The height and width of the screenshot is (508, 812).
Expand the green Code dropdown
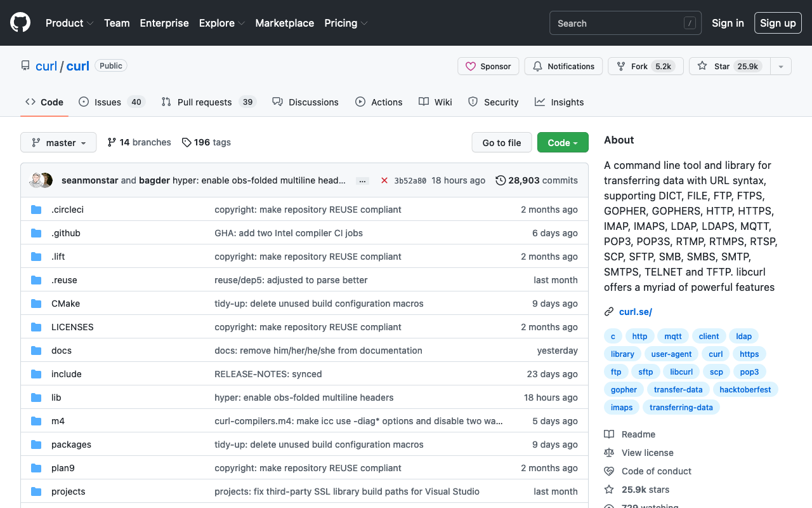[x=563, y=142]
